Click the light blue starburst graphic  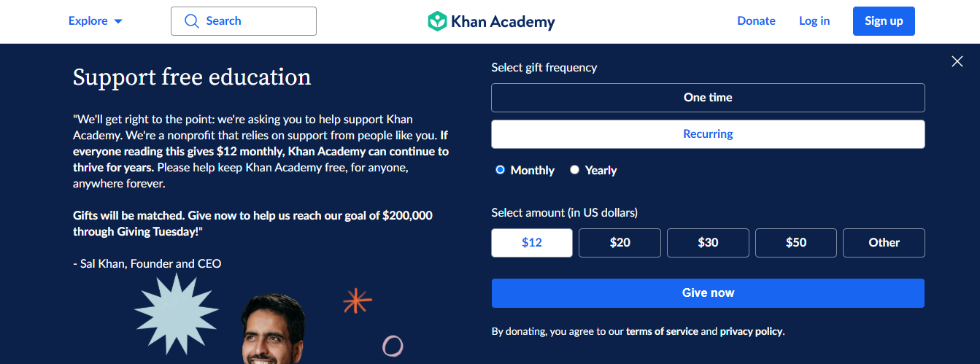[176, 311]
